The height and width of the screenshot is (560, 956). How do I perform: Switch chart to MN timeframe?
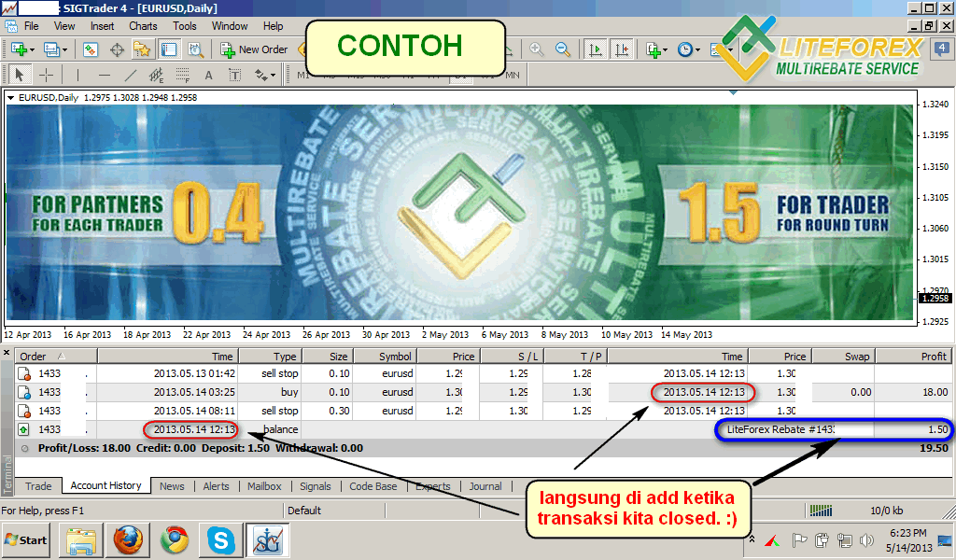[x=513, y=75]
